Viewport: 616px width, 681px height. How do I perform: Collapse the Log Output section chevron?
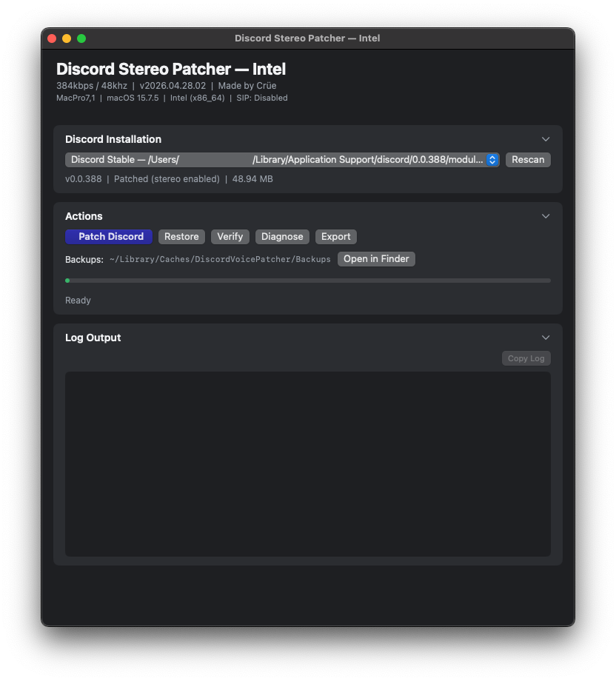(x=546, y=338)
